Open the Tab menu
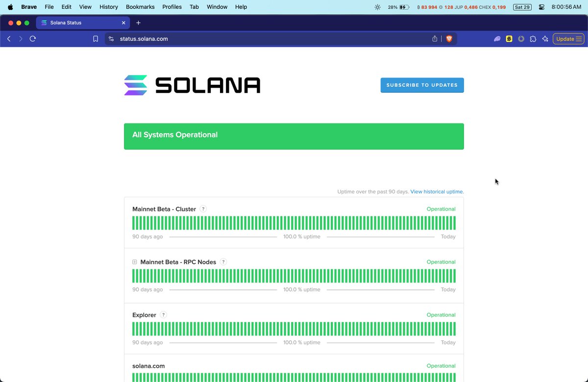588x382 pixels. click(x=194, y=7)
